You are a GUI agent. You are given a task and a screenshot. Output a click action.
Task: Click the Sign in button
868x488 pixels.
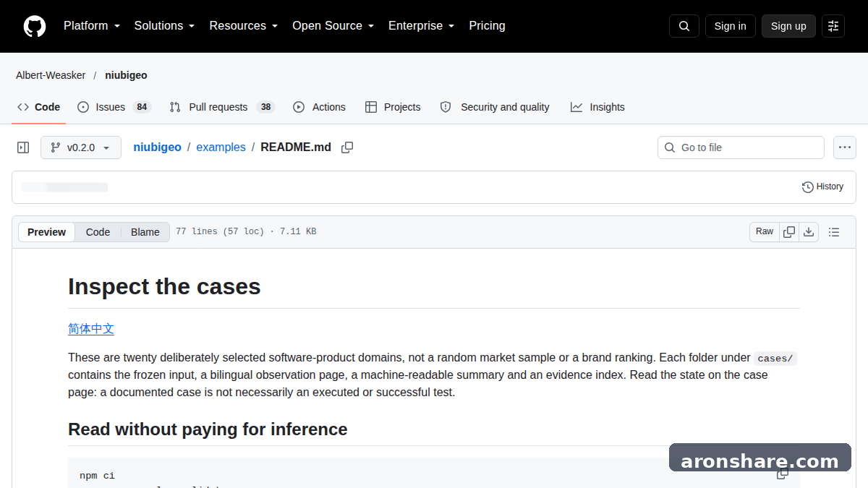tap(730, 26)
